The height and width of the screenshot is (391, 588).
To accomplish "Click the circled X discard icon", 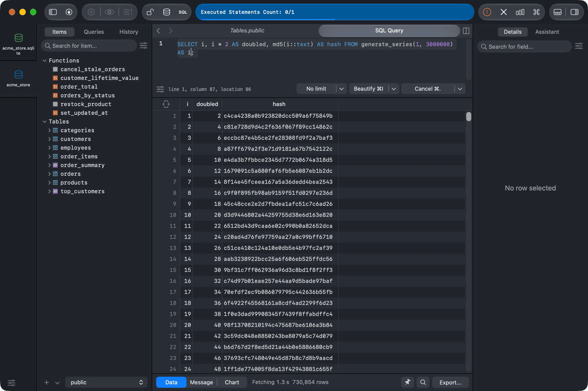I will [x=91, y=12].
